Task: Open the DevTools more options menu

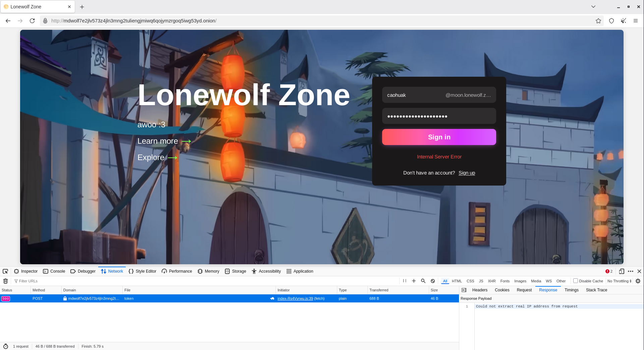Action: (x=631, y=271)
